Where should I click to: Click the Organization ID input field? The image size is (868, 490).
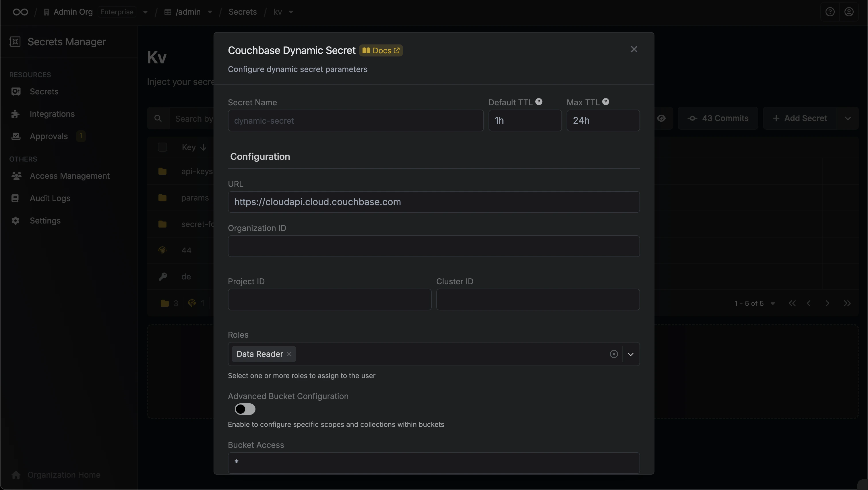click(x=434, y=246)
